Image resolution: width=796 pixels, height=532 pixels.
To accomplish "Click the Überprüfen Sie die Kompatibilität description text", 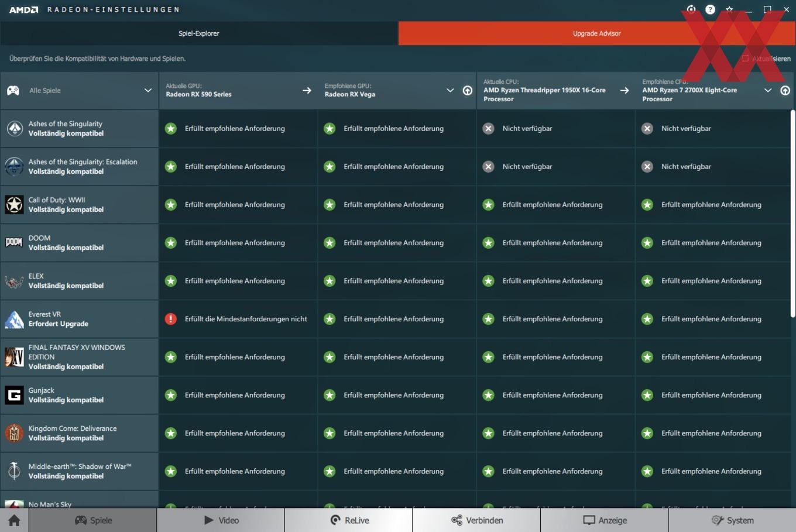I will coord(97,59).
